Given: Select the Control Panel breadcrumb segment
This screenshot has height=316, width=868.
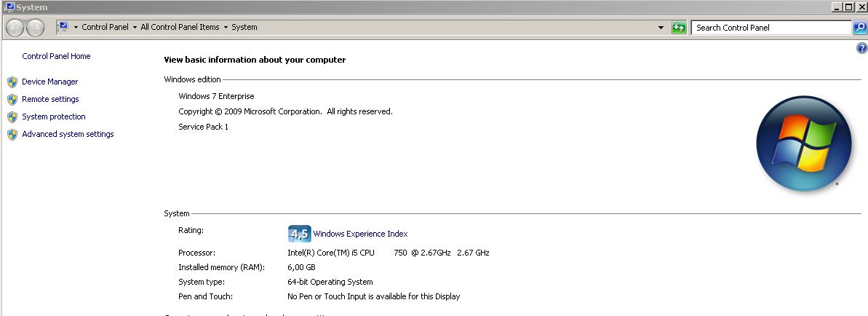Looking at the screenshot, I should (x=105, y=27).
